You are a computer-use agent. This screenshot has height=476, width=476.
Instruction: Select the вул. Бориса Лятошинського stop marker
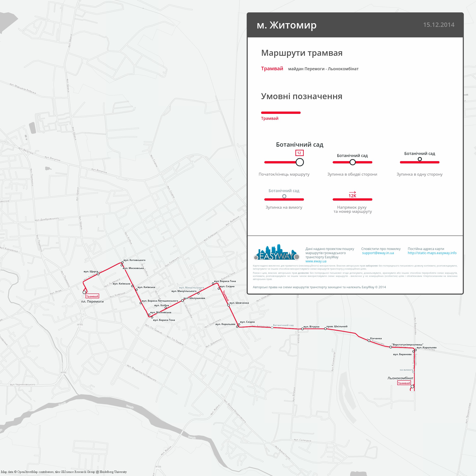(141, 303)
